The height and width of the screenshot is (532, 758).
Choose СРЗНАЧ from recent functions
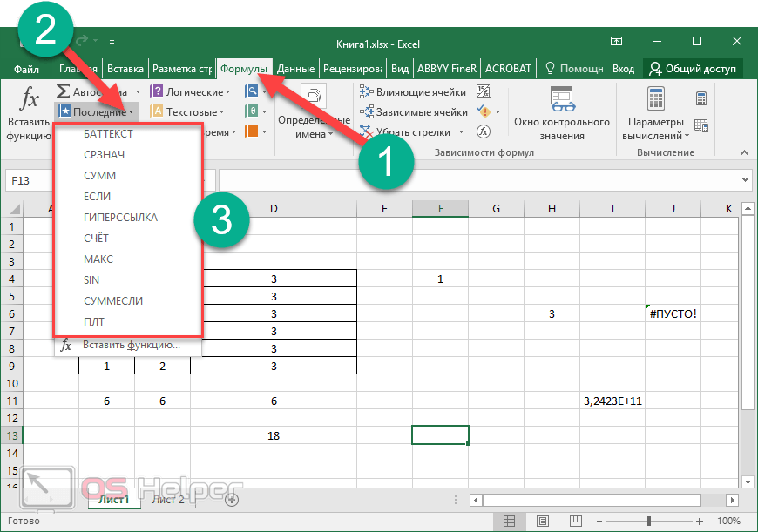coord(127,155)
